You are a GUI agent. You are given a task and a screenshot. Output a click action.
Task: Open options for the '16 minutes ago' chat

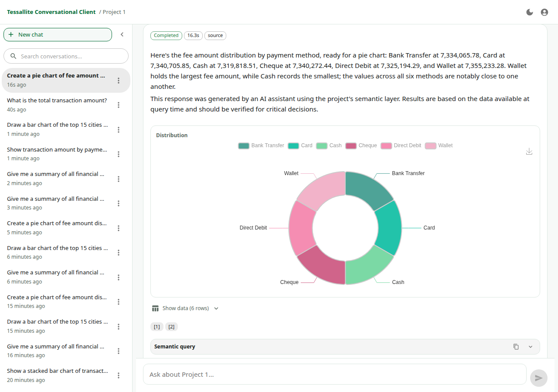119,351
